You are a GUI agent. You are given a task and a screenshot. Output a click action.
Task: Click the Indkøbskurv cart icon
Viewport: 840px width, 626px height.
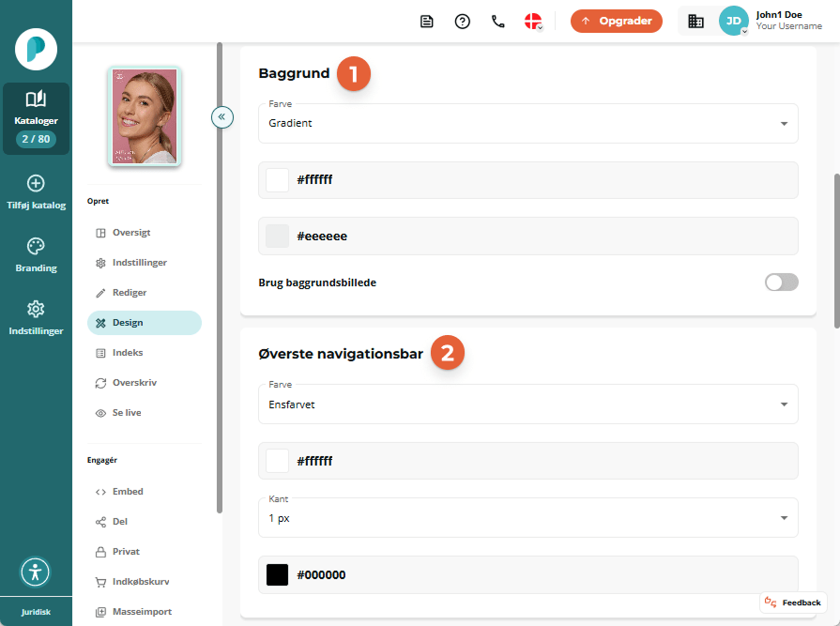100,582
